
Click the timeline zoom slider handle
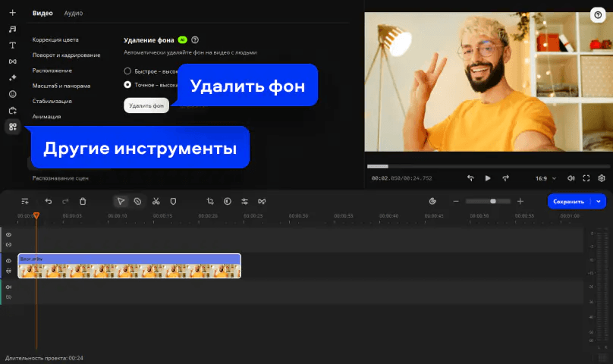493,202
